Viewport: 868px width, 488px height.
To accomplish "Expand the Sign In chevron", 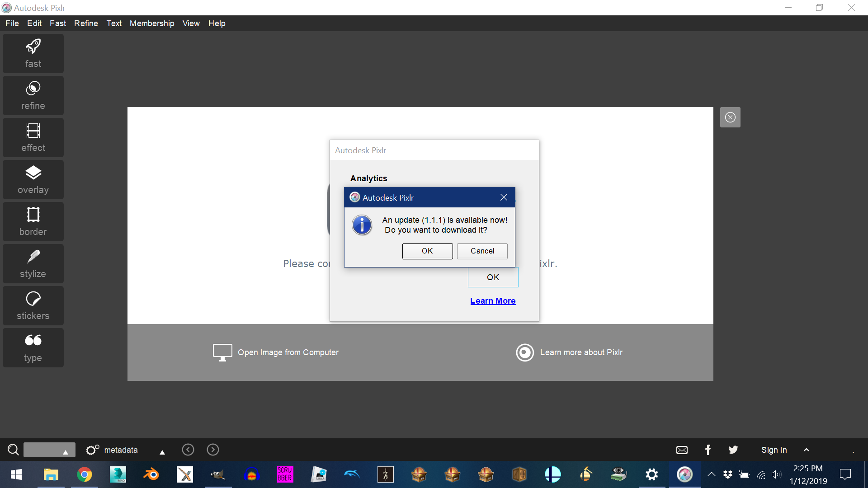I will 806,450.
